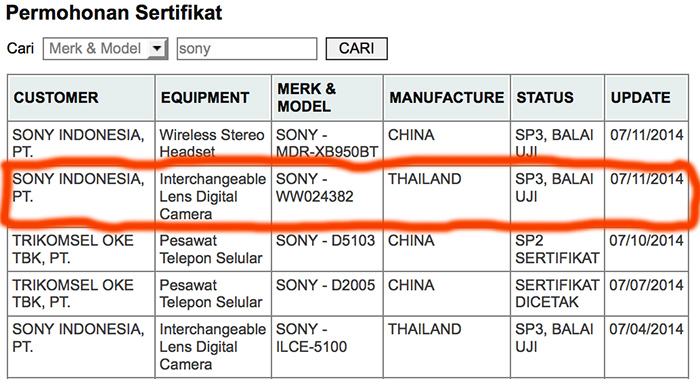Click the SERTIFIKAT DICETAK status cell

click(x=558, y=293)
